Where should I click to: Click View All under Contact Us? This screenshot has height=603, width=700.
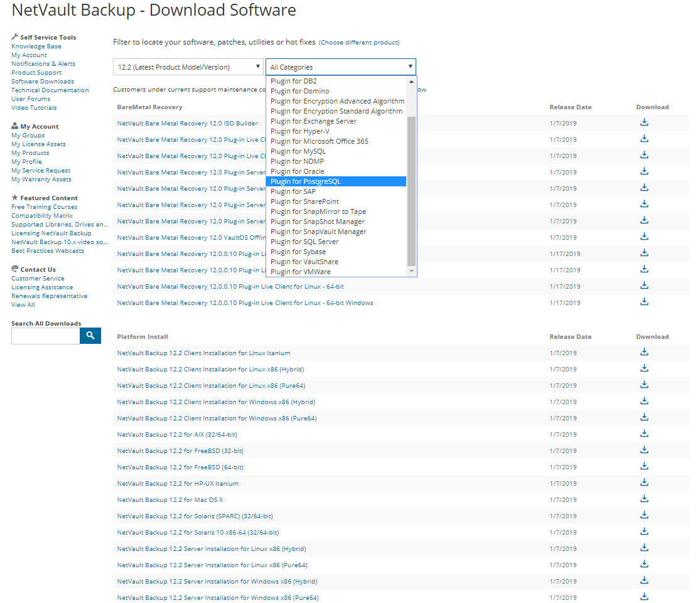coord(23,305)
